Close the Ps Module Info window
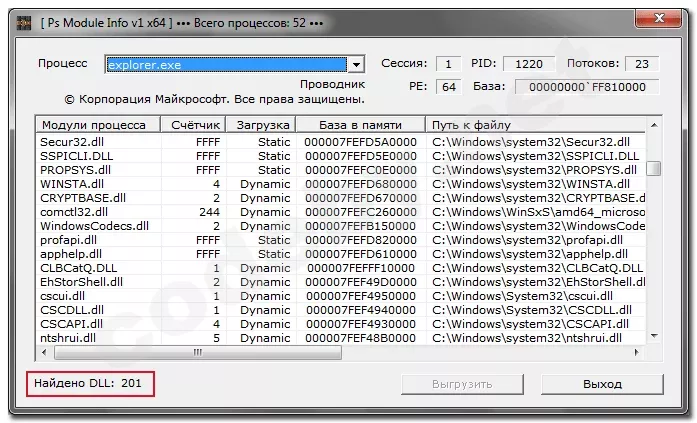Image resolution: width=697 pixels, height=423 pixels. 659,19
